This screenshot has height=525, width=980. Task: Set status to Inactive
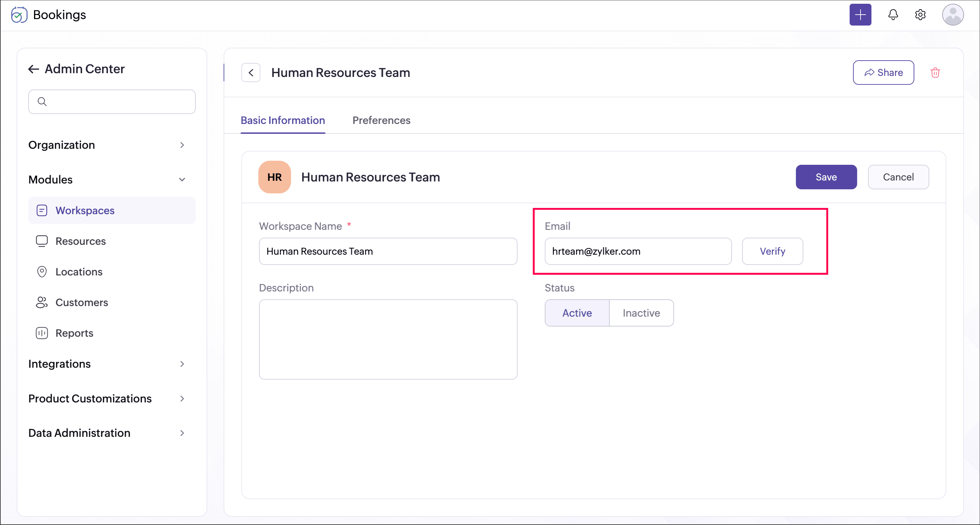point(641,313)
